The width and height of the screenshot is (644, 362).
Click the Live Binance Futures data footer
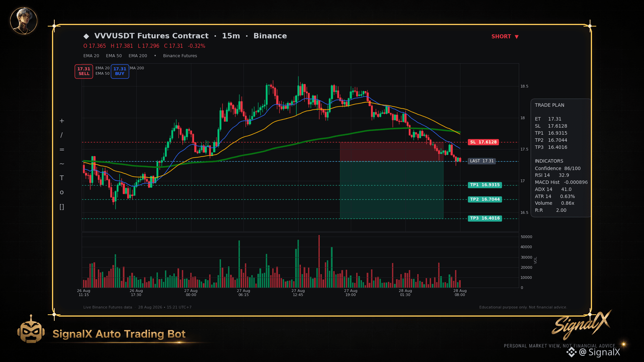point(108,307)
